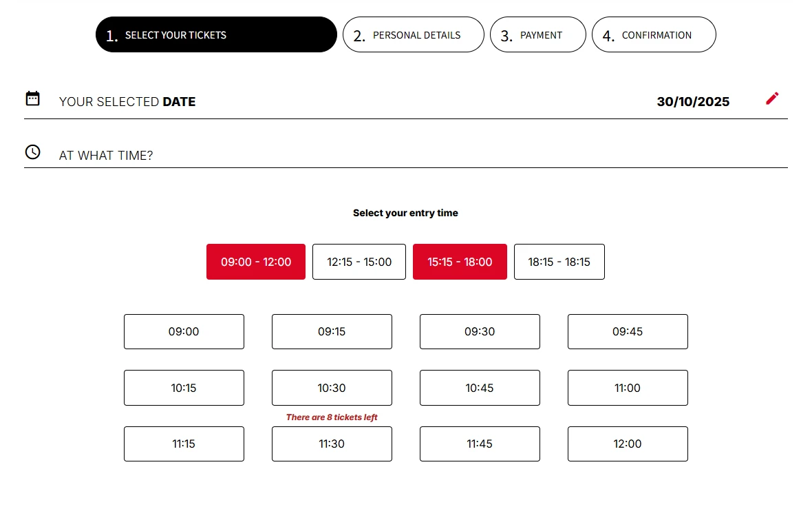The height and width of the screenshot is (509, 812).
Task: Pick the 18:15 - 18:15 time range
Action: tap(559, 262)
